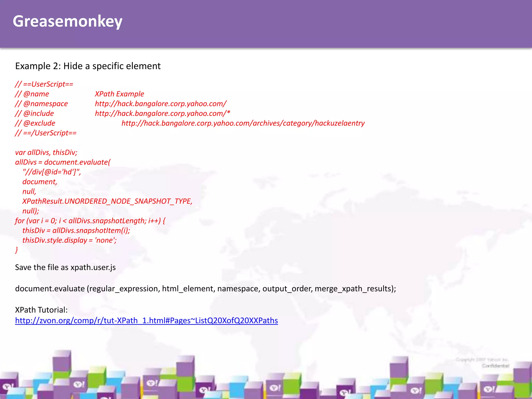Select XPathResult.UNORDERED_NODE_SNAPSHOT_TYPE text
This screenshot has width=532, height=399.
click(107, 201)
